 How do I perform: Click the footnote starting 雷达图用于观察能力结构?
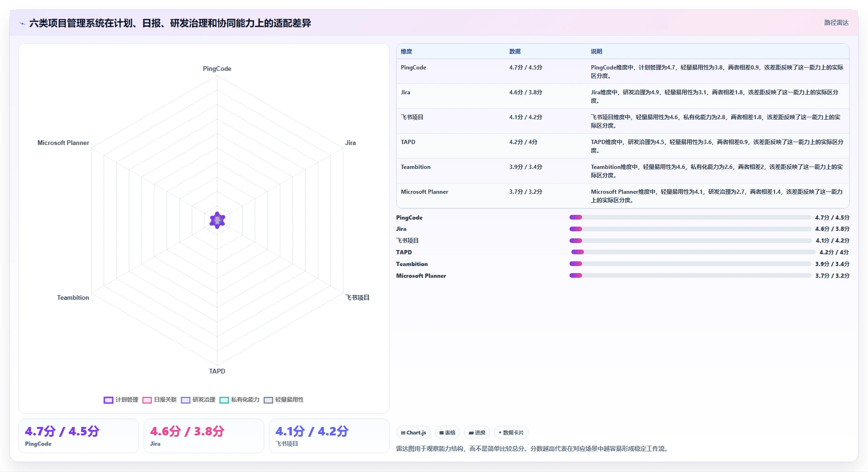[x=532, y=449]
